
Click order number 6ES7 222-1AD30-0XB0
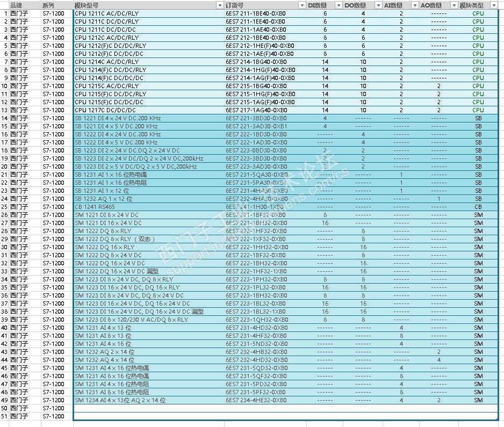[x=256, y=142]
